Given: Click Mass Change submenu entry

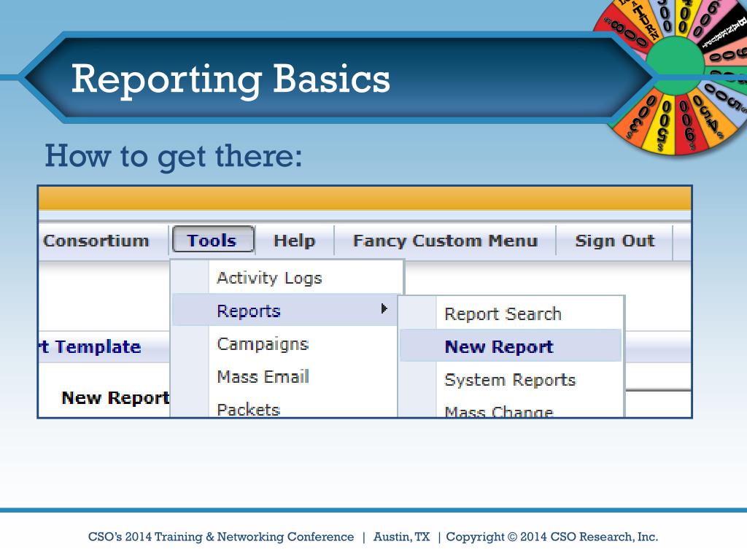Looking at the screenshot, I should click(x=499, y=411).
